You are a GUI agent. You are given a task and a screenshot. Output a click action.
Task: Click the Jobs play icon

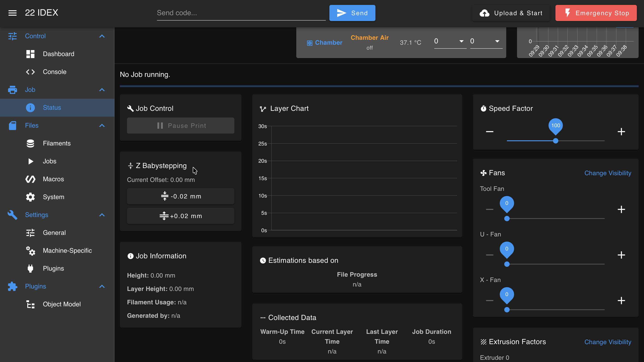tap(30, 161)
